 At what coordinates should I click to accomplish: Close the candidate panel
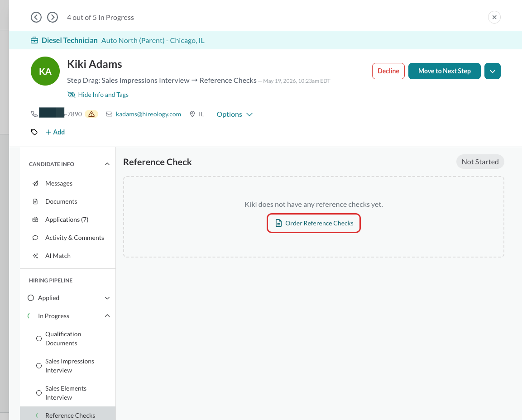(x=494, y=17)
